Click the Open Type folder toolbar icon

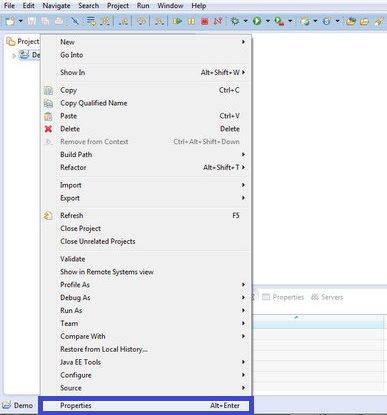pyautogui.click(x=351, y=21)
